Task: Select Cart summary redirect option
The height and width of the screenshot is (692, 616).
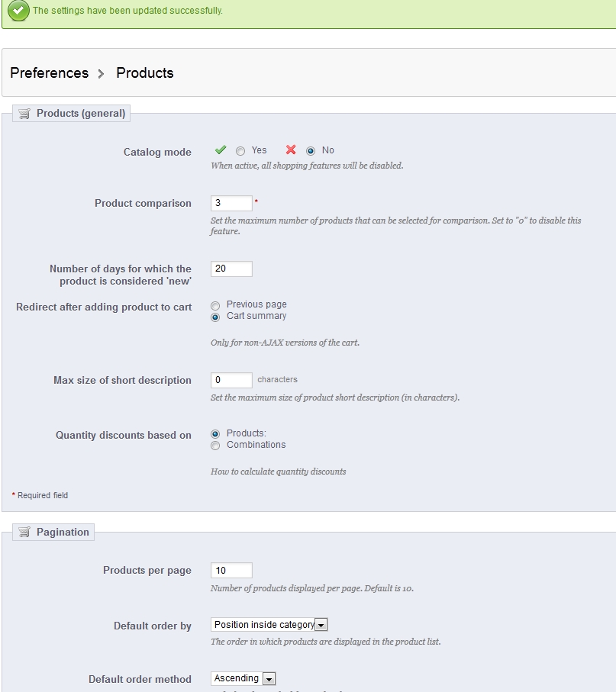Action: [215, 317]
